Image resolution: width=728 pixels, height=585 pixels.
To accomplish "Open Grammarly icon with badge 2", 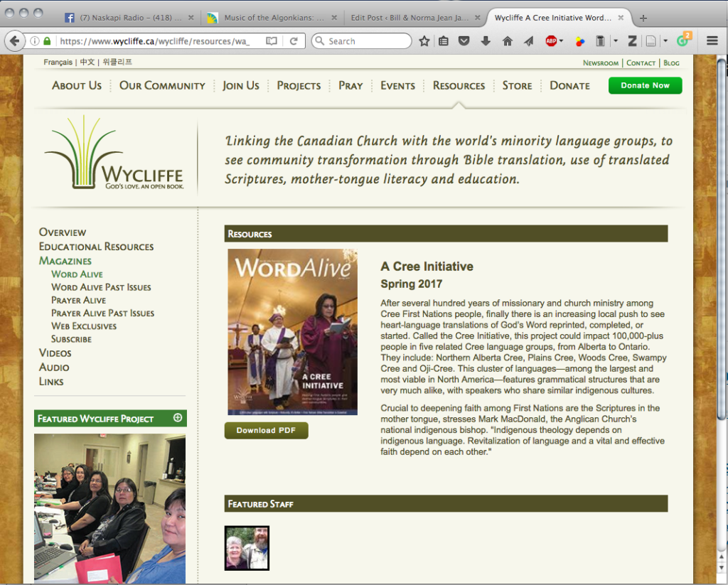I will point(683,40).
